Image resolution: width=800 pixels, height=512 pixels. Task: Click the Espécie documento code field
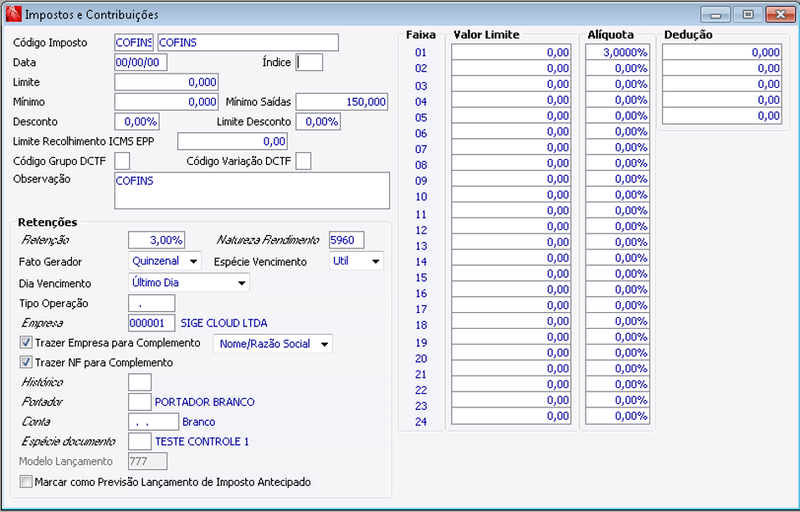(140, 441)
